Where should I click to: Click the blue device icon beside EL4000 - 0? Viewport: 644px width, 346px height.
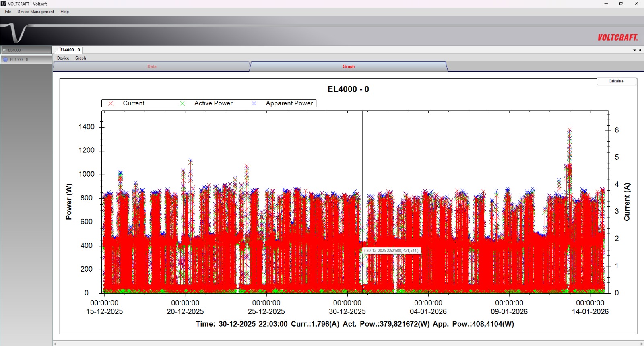tap(5, 60)
